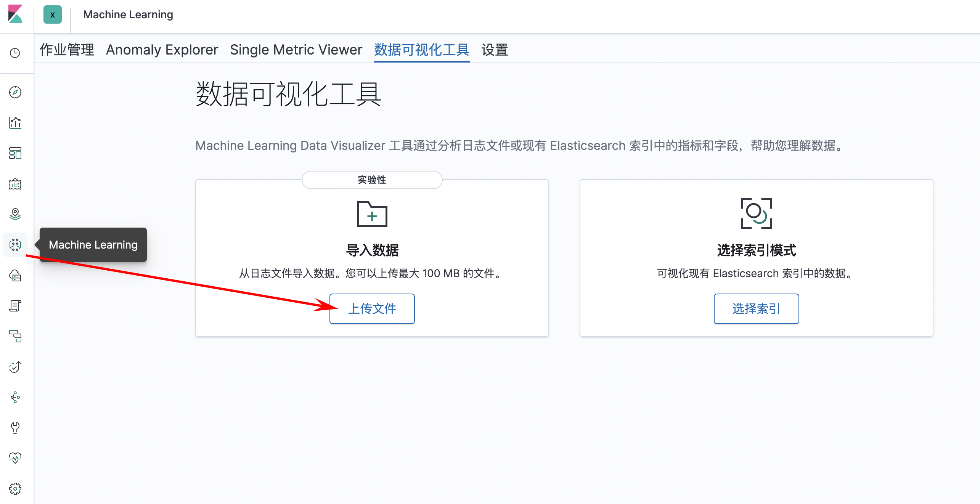Screen dimensions: 980x504
Task: Click 选择索引模式 card title
Action: tap(756, 250)
